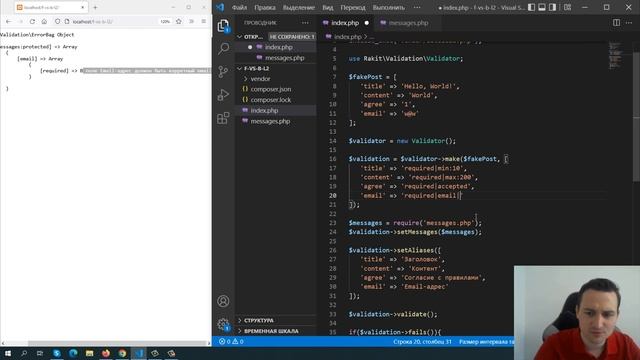640x360 pixels.
Task: Open browser home page icon
Action: point(44,21)
